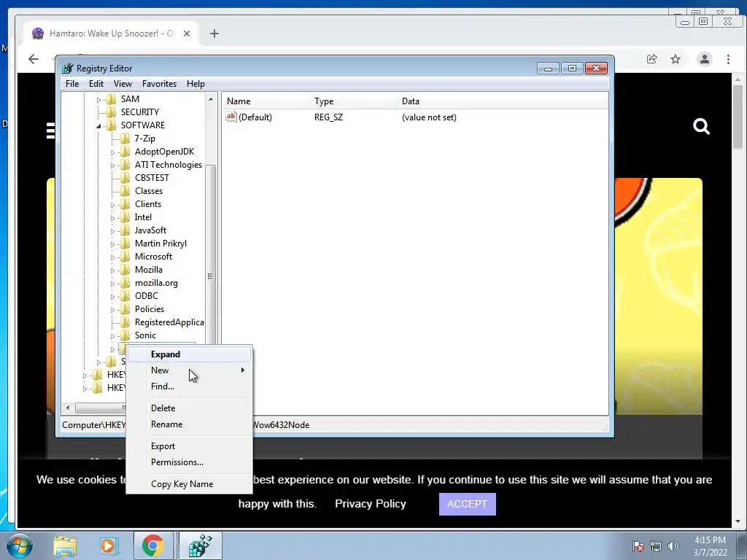The image size is (747, 560).
Task: Choose Copy Key Name in context menu
Action: pos(189,484)
